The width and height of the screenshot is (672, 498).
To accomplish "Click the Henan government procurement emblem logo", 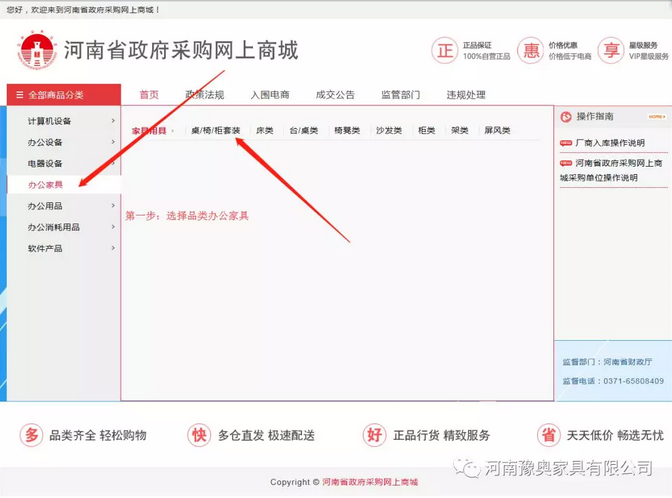I will click(37, 50).
